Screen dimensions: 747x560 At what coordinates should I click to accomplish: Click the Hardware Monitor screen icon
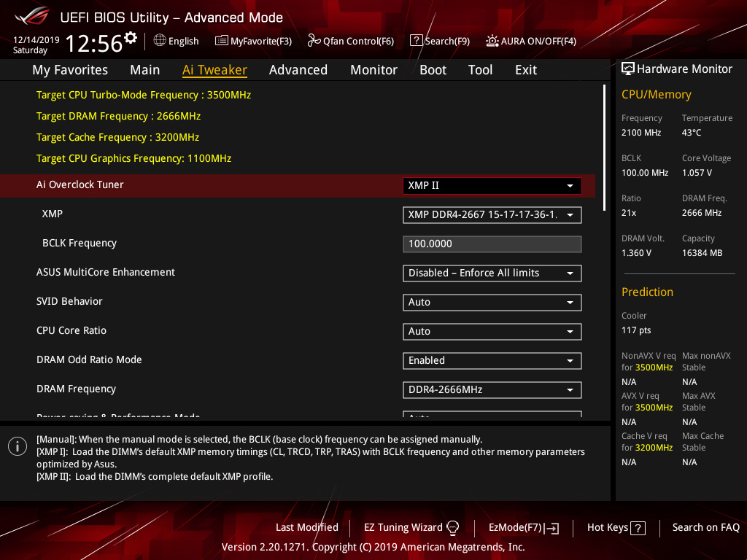628,69
